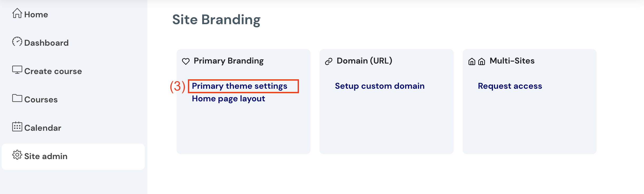Click the Site Branding page title

pos(216,20)
